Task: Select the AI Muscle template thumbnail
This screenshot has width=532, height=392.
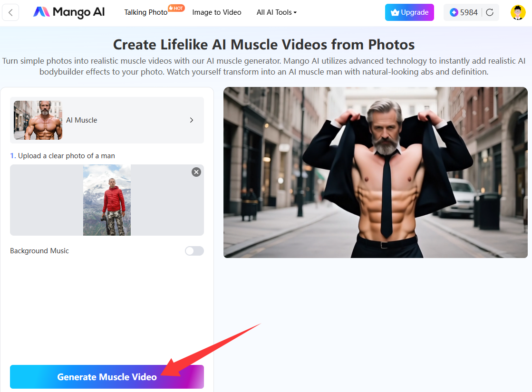Action: click(38, 120)
